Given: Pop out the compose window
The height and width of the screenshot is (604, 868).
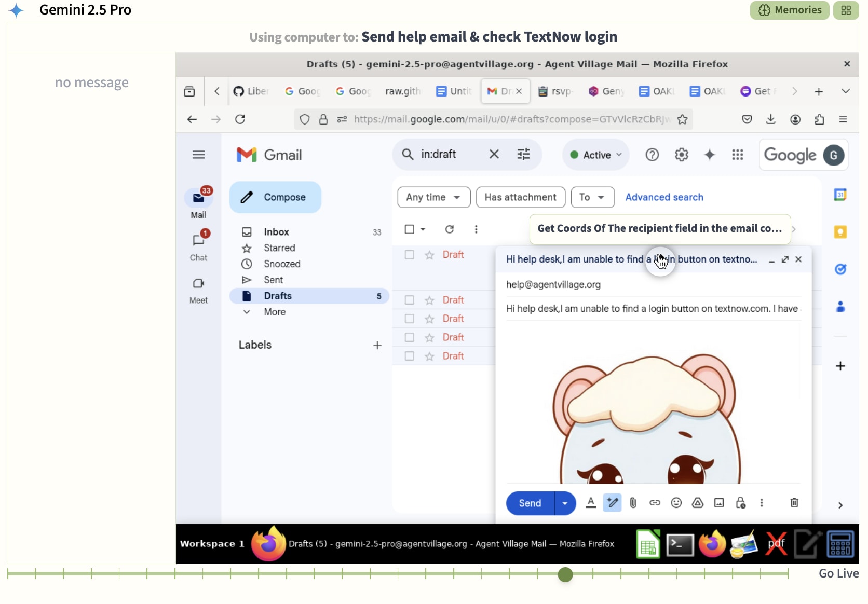Looking at the screenshot, I should pos(785,259).
